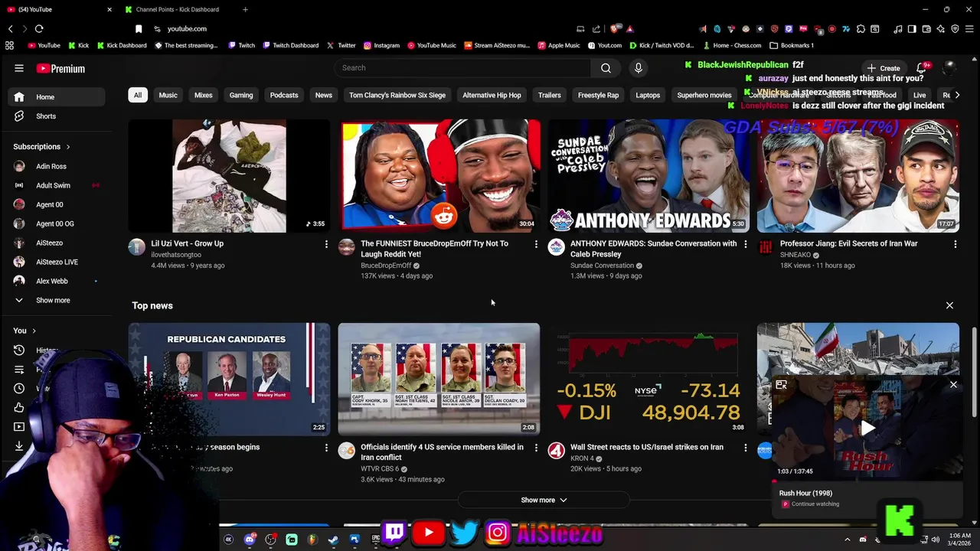Open the Bookmarks 1 folder
The width and height of the screenshot is (980, 551).
[x=792, y=45]
